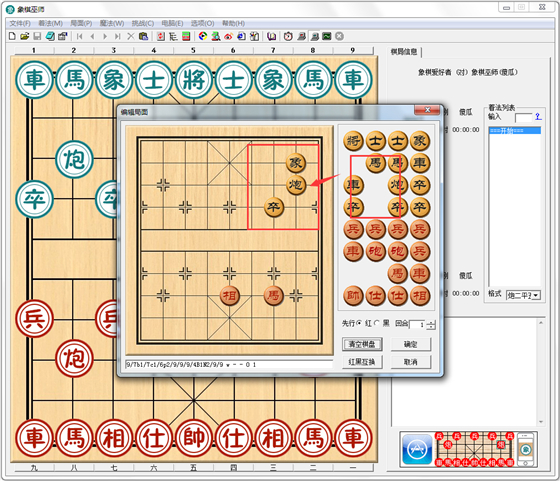Click the properties icon beside the book
This screenshot has height=481, width=560.
pyautogui.click(x=63, y=36)
